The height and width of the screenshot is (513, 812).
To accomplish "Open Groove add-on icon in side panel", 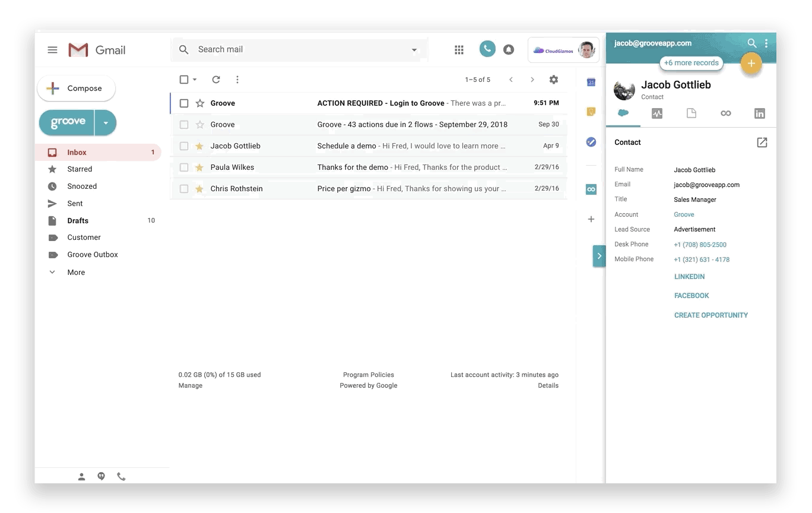I will 591,189.
